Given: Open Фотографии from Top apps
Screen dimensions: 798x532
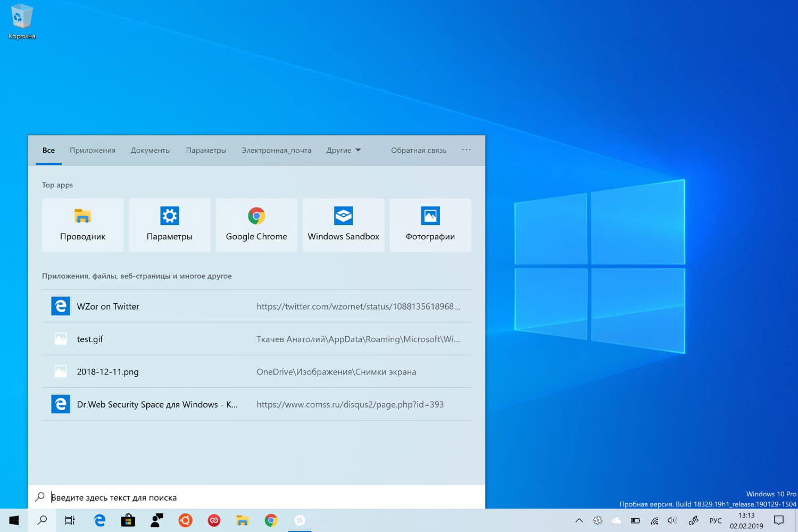Looking at the screenshot, I should click(x=430, y=225).
